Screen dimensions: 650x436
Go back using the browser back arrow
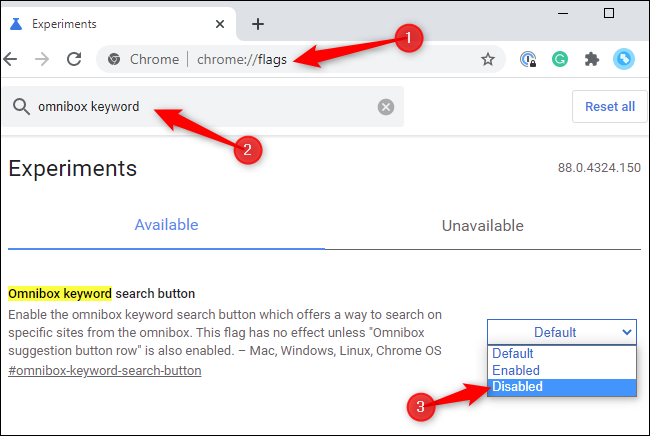pos(10,59)
